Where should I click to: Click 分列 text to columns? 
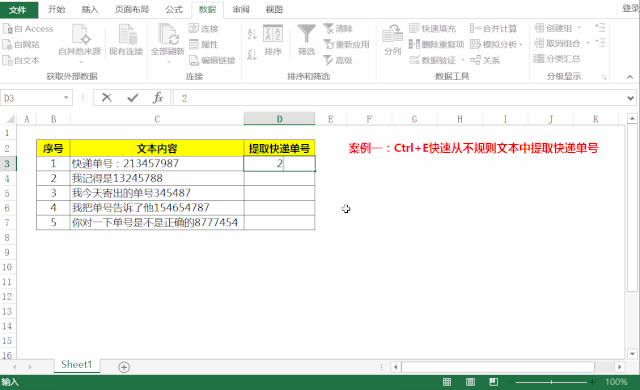point(393,40)
